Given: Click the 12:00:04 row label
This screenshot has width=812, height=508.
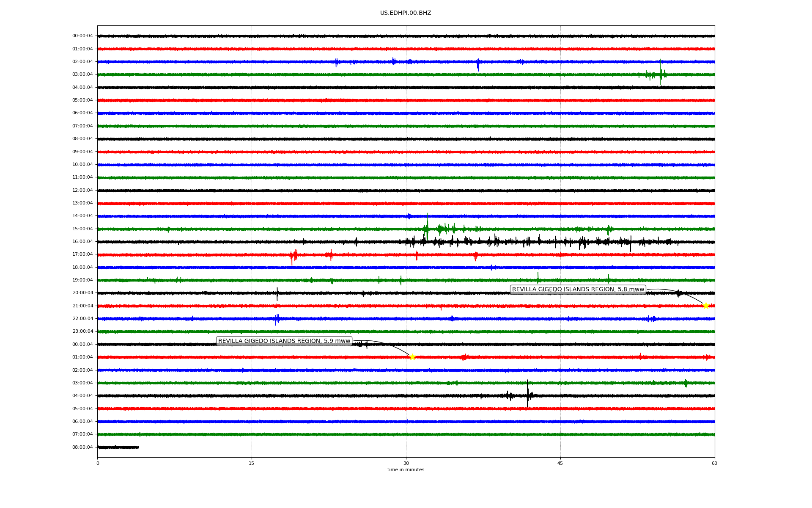Looking at the screenshot, I should [x=82, y=190].
